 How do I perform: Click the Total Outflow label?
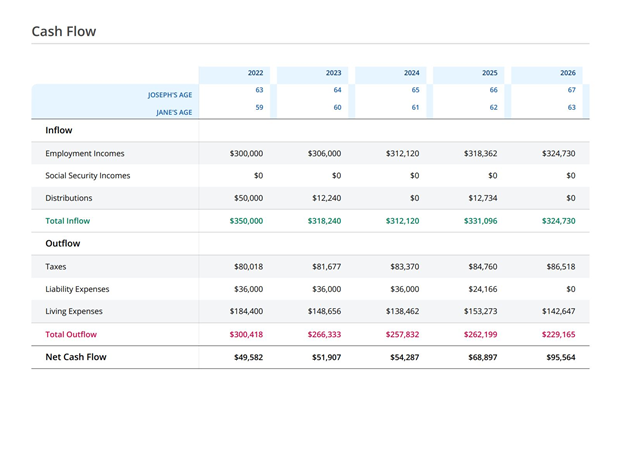click(x=71, y=334)
